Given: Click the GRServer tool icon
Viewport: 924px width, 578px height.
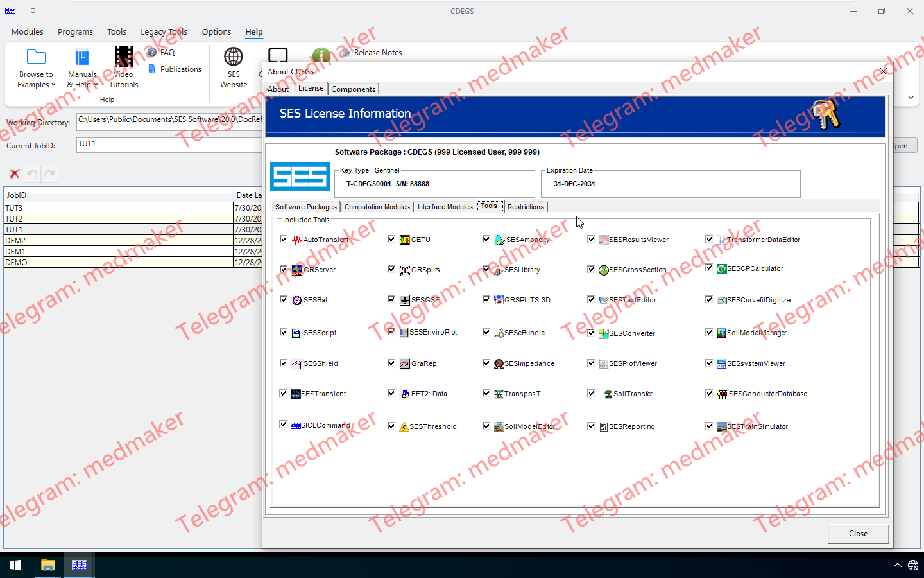Looking at the screenshot, I should tap(296, 270).
